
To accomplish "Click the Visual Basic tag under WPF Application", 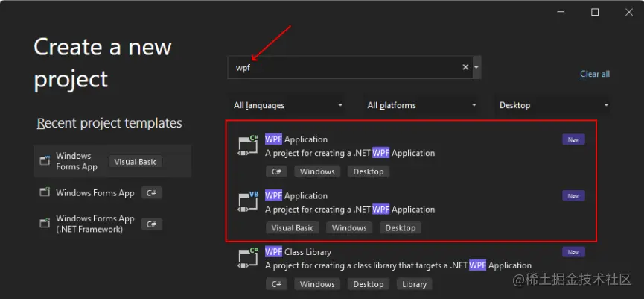I will pyautogui.click(x=293, y=228).
